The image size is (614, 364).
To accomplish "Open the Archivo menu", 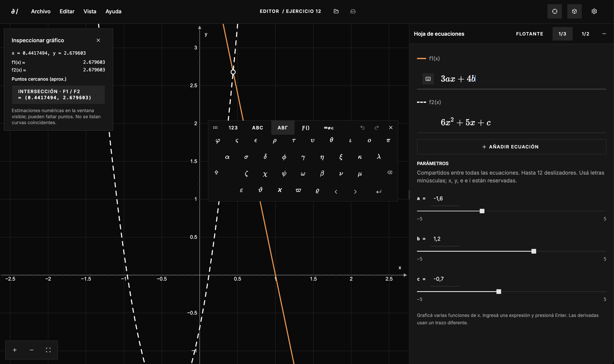I will pyautogui.click(x=41, y=11).
